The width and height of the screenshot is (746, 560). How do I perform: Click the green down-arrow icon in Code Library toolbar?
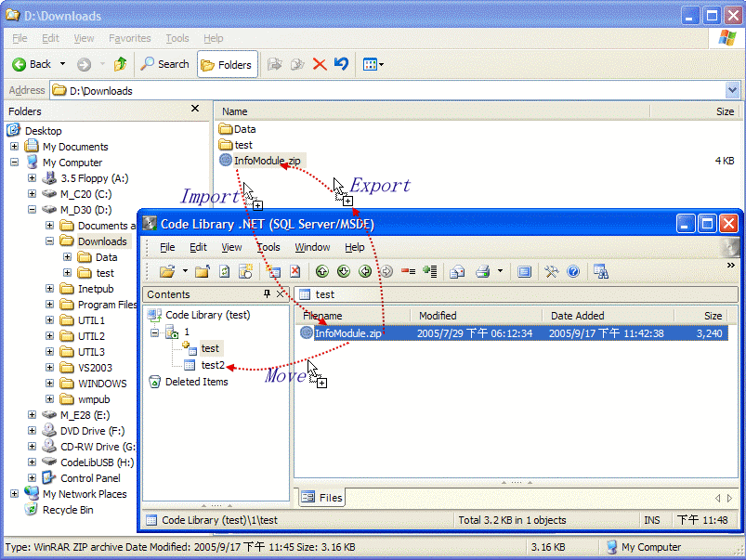(344, 272)
